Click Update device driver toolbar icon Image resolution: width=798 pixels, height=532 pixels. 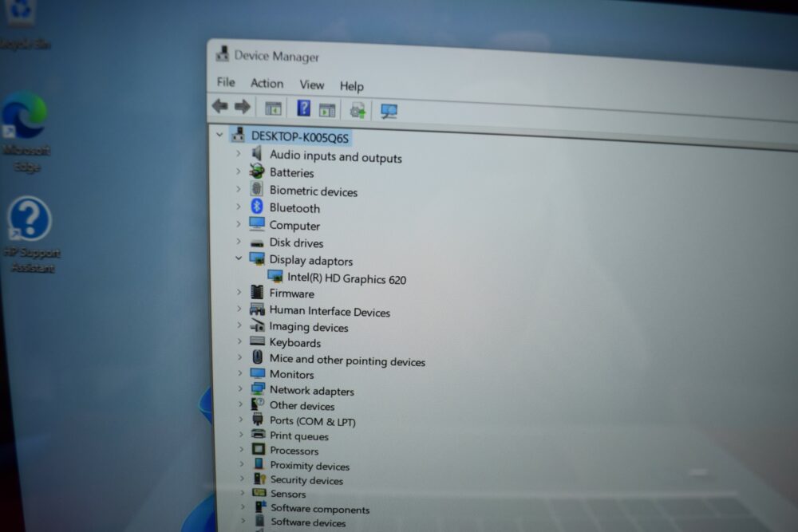coord(358,110)
